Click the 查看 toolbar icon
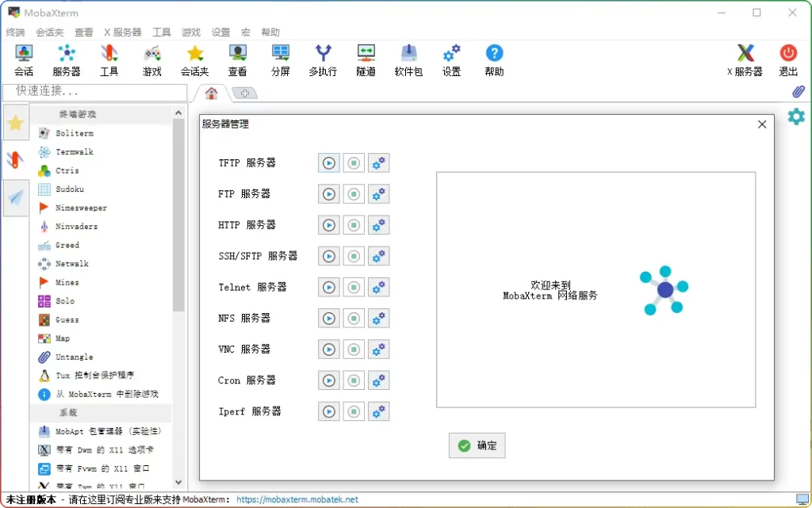The height and width of the screenshot is (508, 812). point(238,60)
